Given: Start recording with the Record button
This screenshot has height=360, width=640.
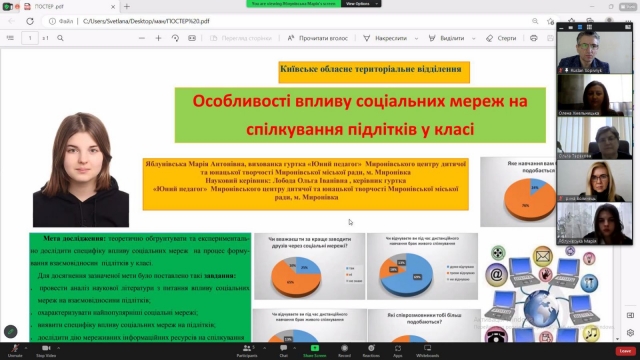Looking at the screenshot, I should click(344, 350).
